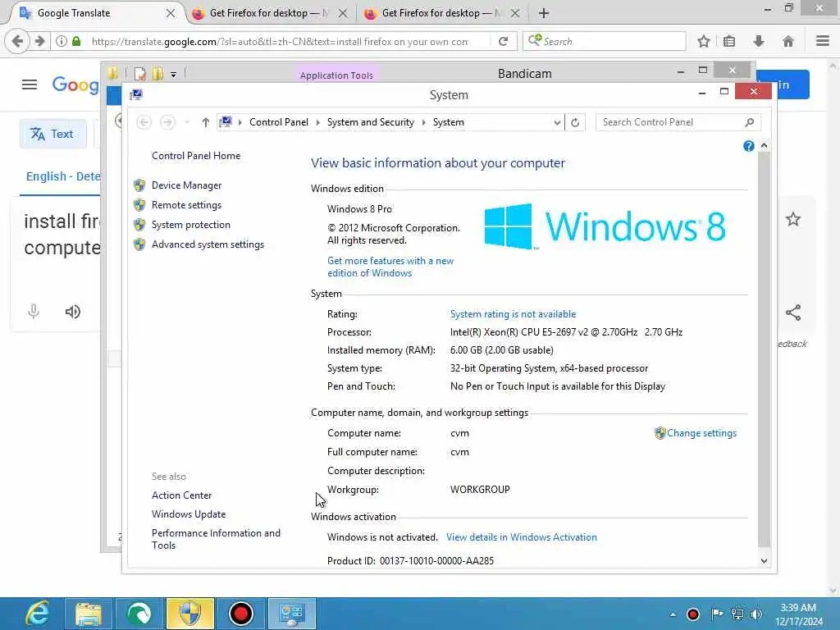The height and width of the screenshot is (630, 840).
Task: Click the share icon in Google Translate
Action: (x=793, y=313)
